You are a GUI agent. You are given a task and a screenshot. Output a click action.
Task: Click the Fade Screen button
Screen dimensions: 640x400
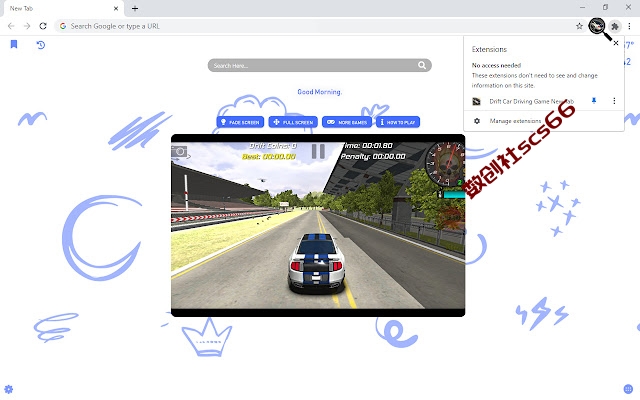[x=240, y=122]
